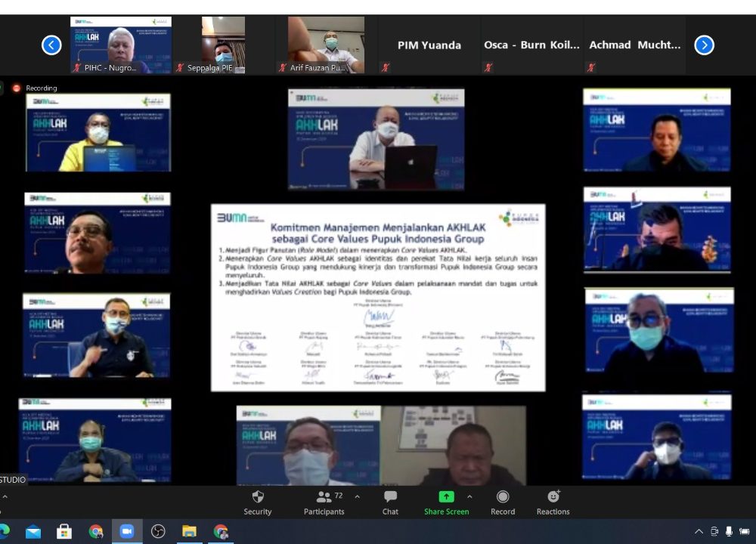Expand the arrow next to Participants
Image resolution: width=756 pixels, height=544 pixels.
[357, 496]
